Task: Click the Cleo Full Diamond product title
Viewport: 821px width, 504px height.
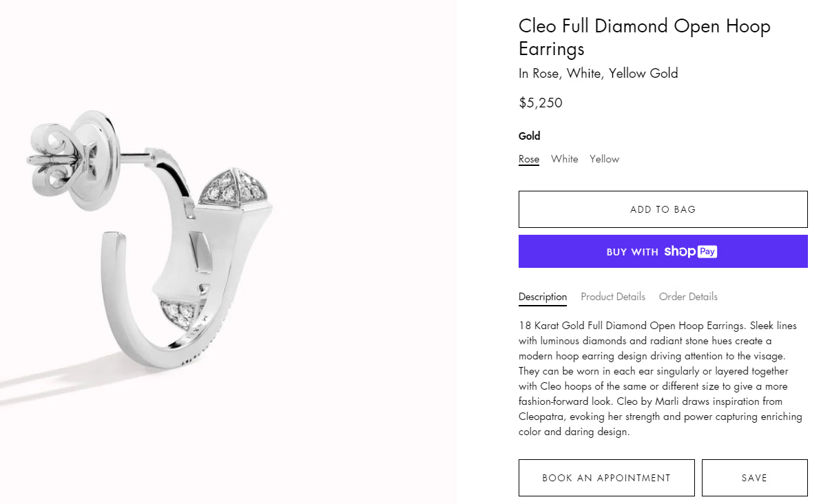Action: click(x=644, y=37)
